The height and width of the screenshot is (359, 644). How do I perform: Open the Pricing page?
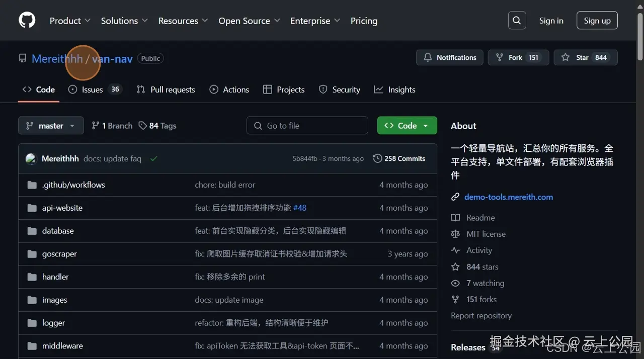[x=364, y=21]
